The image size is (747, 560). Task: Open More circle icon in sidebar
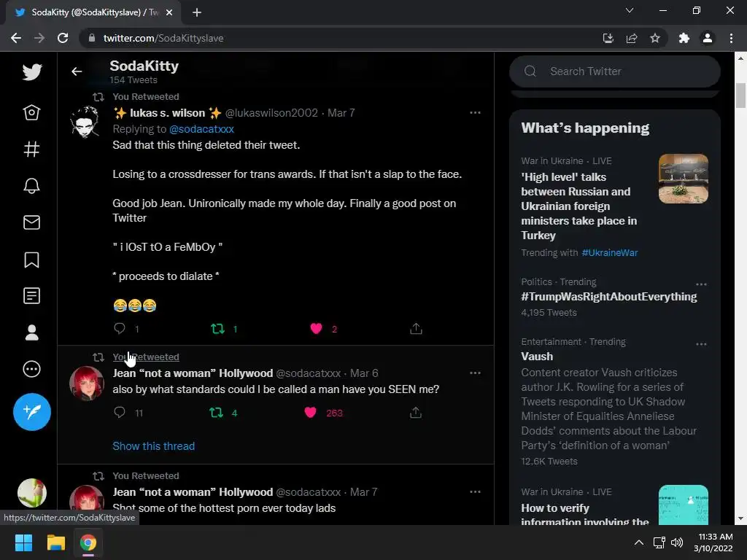click(x=31, y=369)
